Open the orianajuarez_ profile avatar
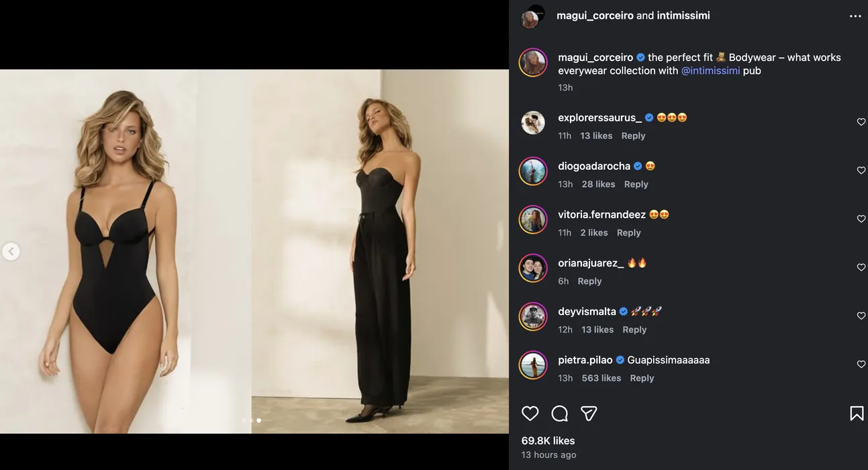Screen dimensions: 868x470 click(533, 269)
